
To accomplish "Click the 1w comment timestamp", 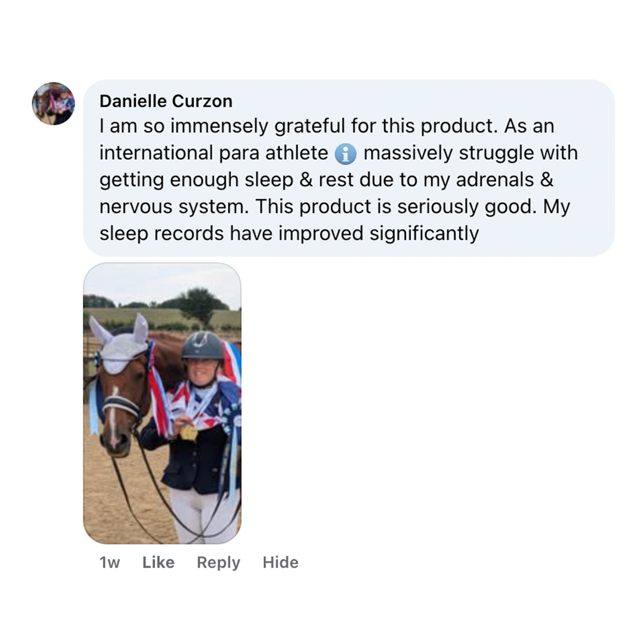I will tap(110, 562).
